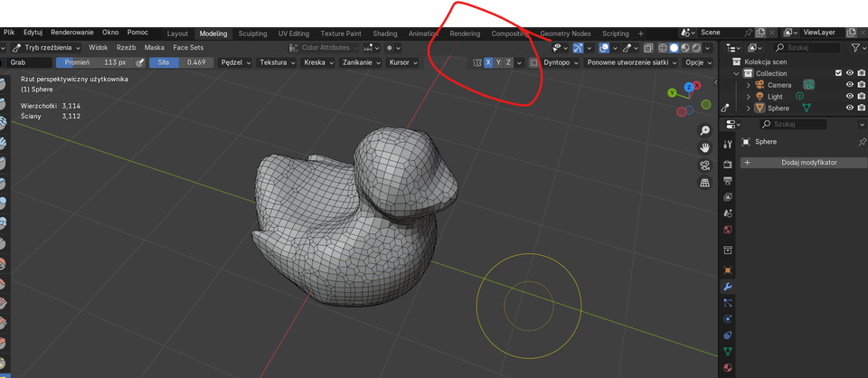Toggle camera view icon in viewport
868x378 pixels.
(704, 165)
